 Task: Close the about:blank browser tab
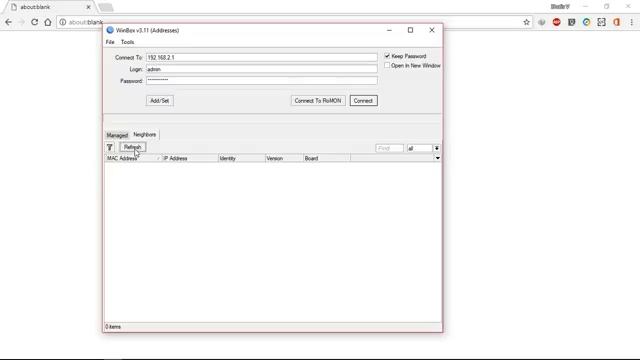(x=89, y=7)
